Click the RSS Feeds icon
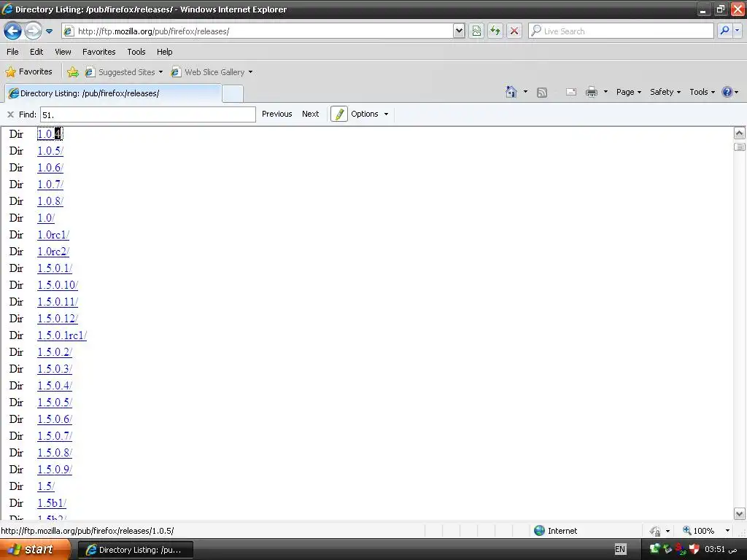 click(542, 93)
